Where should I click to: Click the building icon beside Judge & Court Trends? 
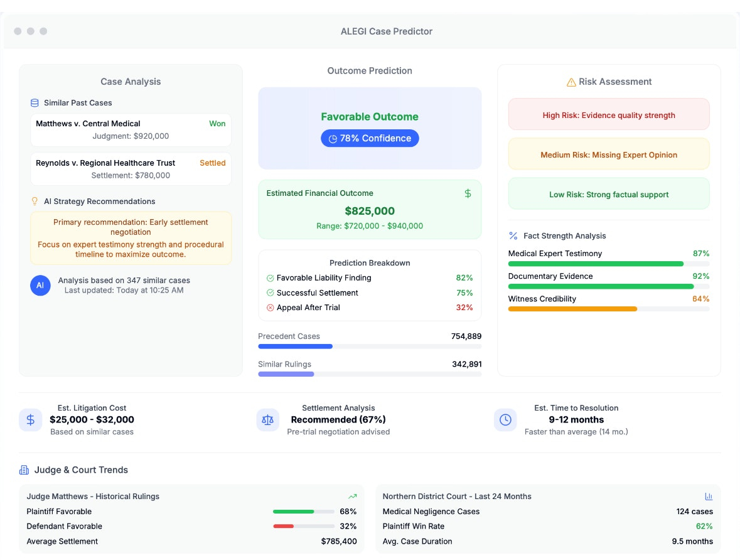[24, 470]
